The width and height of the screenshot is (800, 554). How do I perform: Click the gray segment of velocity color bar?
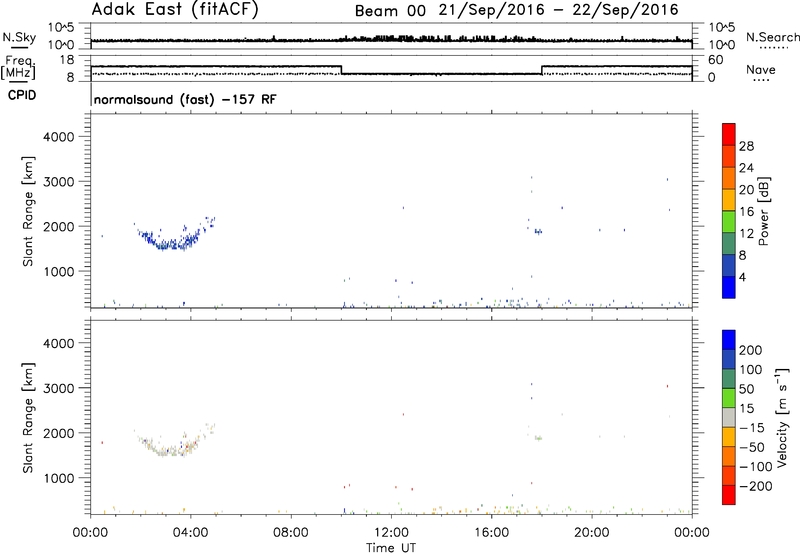(x=729, y=417)
